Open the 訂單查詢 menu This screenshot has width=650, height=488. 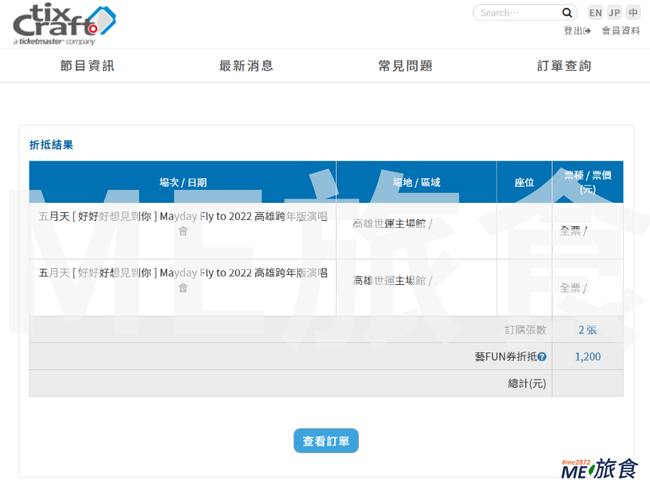[x=564, y=66]
